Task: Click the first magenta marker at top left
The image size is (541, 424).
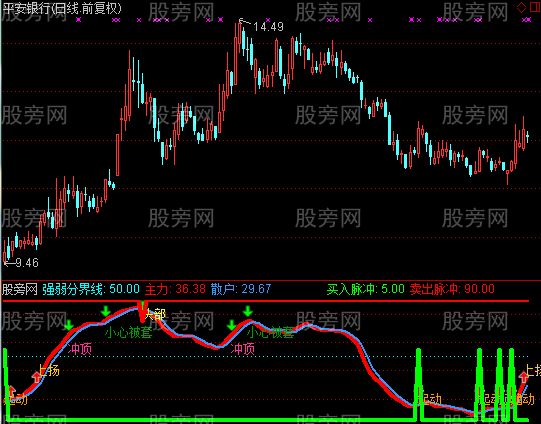Action: pyautogui.click(x=79, y=20)
